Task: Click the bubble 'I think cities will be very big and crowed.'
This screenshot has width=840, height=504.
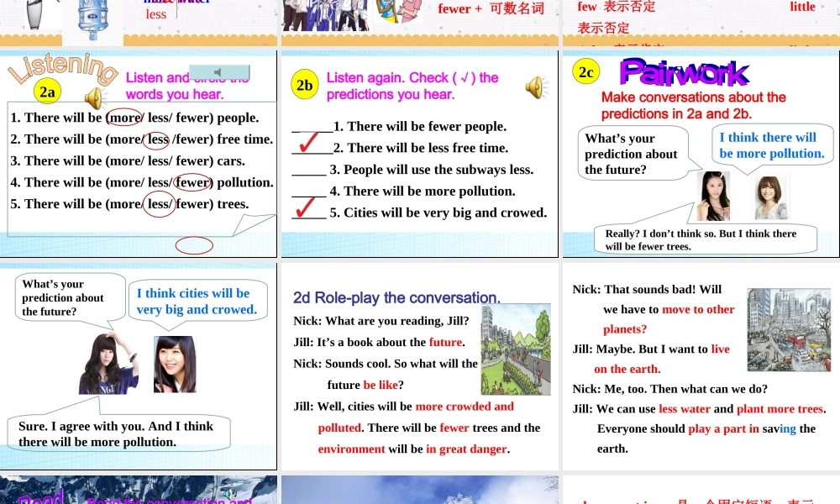Action: tap(197, 301)
